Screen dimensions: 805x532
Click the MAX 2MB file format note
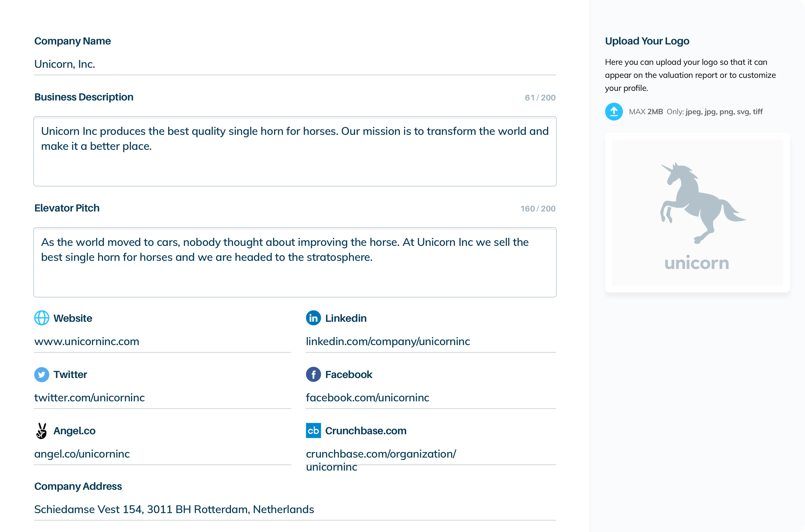696,112
